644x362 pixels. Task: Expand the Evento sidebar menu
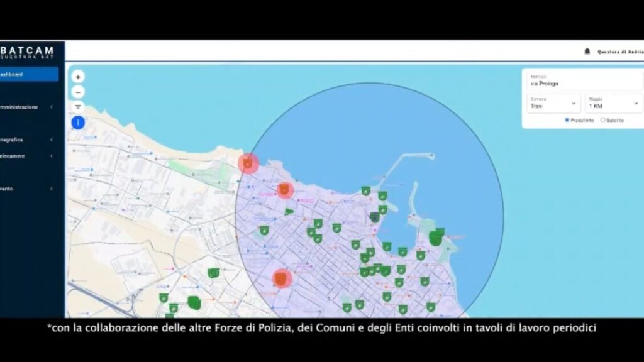(x=28, y=189)
